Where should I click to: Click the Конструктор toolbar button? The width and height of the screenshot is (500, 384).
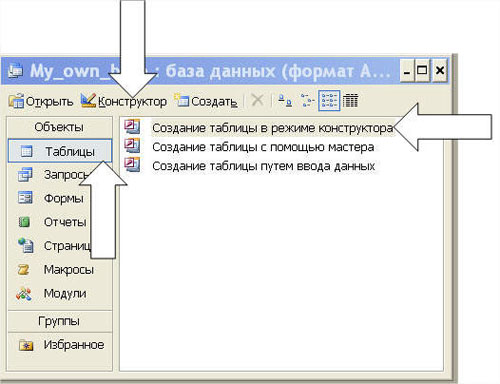tap(123, 101)
